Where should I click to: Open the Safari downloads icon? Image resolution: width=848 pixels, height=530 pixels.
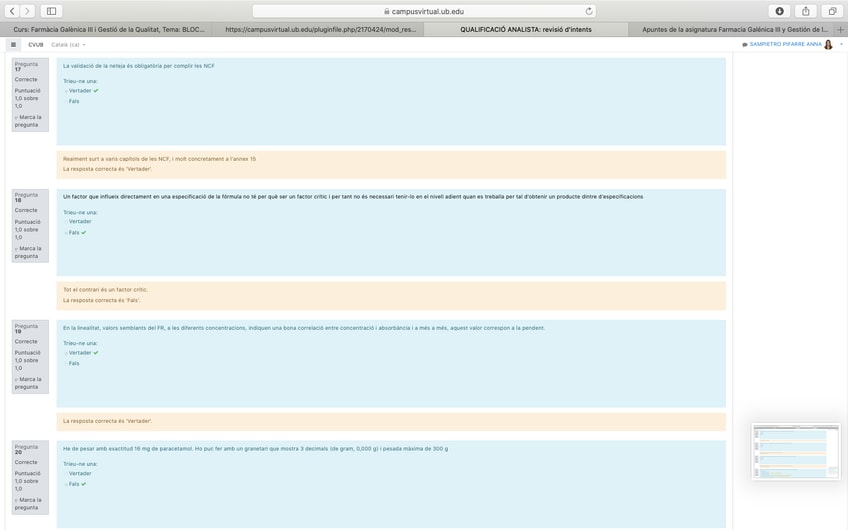[779, 11]
